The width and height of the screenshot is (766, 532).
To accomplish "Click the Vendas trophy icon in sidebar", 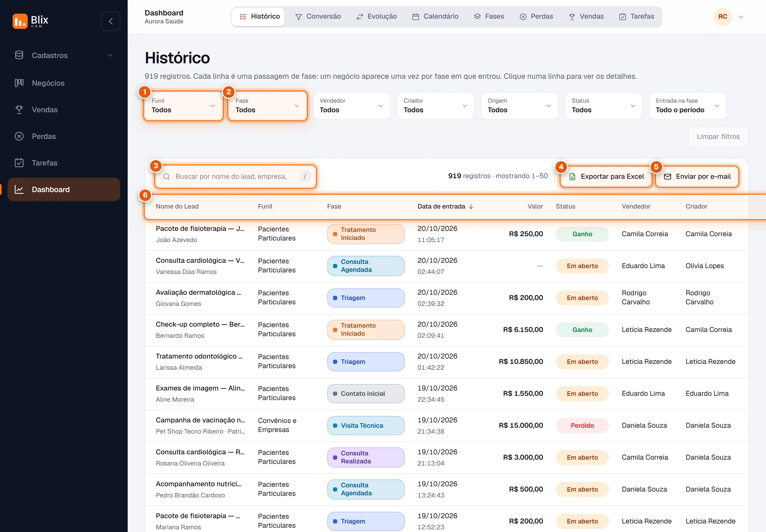I will pos(19,109).
